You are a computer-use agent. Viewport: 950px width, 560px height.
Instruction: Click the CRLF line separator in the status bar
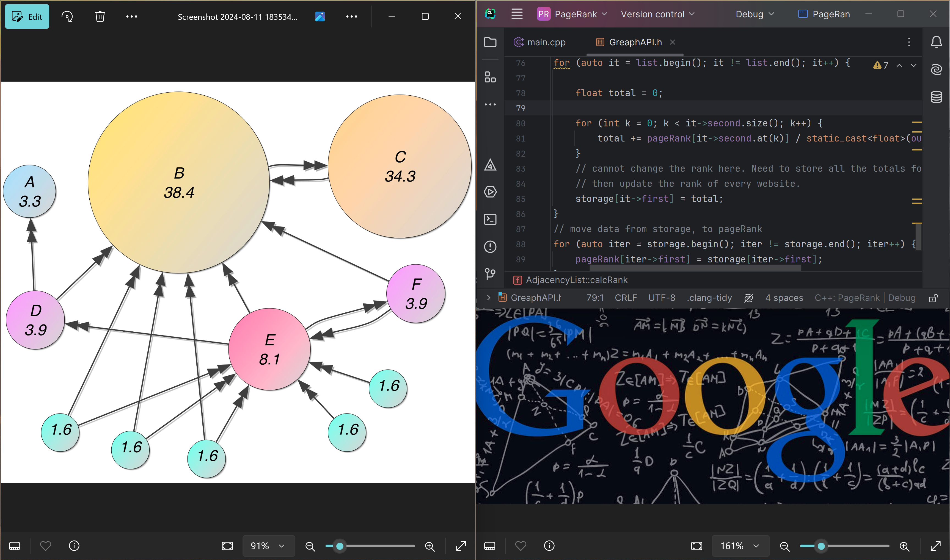(626, 298)
